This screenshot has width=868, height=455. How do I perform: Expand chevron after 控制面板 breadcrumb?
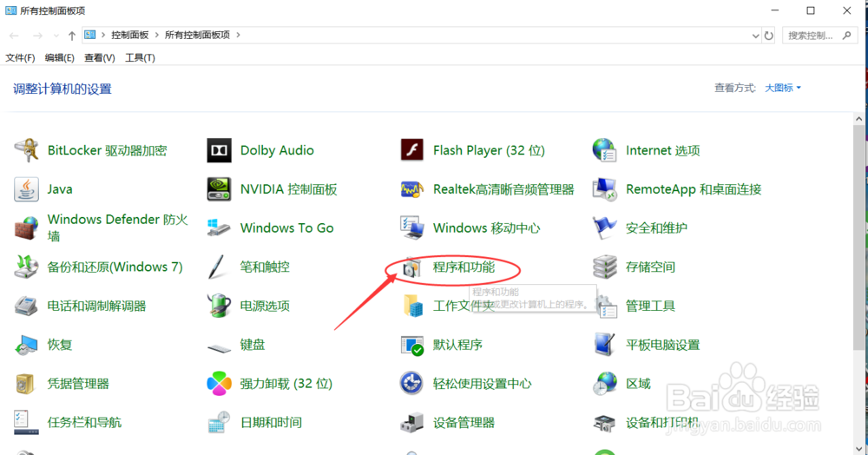pos(156,35)
